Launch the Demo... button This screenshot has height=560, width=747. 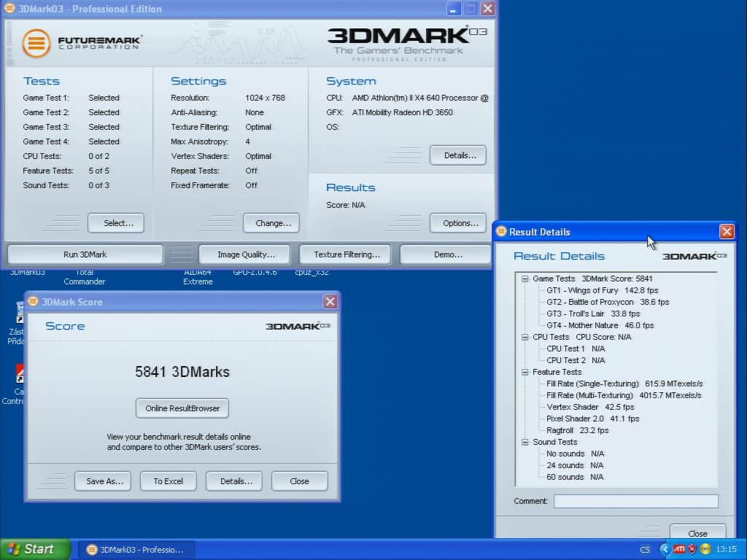[446, 254]
